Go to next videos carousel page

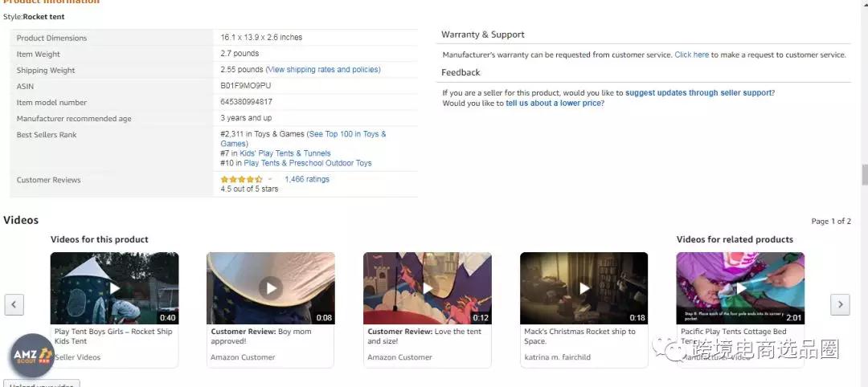click(x=840, y=305)
